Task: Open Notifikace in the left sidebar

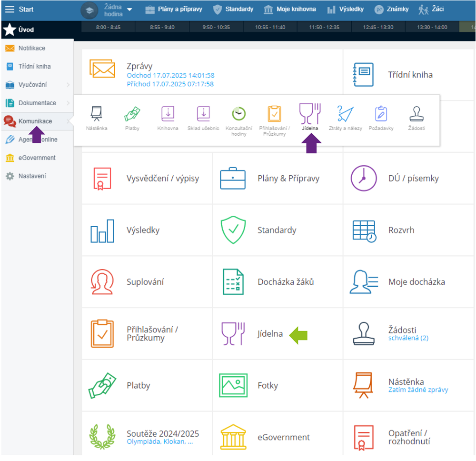Action: (31, 48)
